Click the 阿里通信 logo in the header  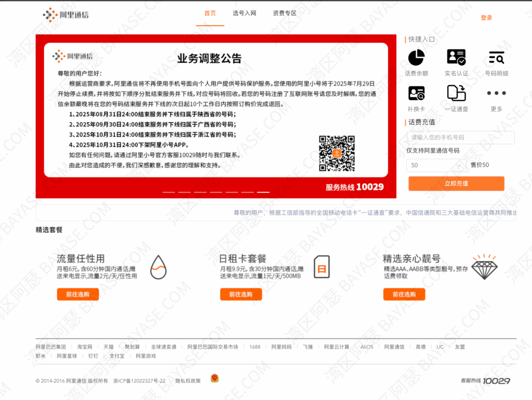65,15
